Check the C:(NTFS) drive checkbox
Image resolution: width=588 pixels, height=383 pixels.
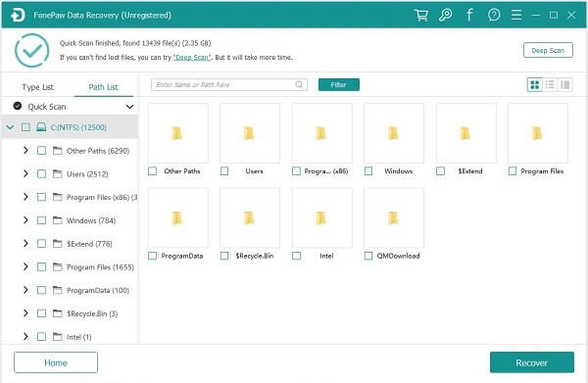(25, 127)
